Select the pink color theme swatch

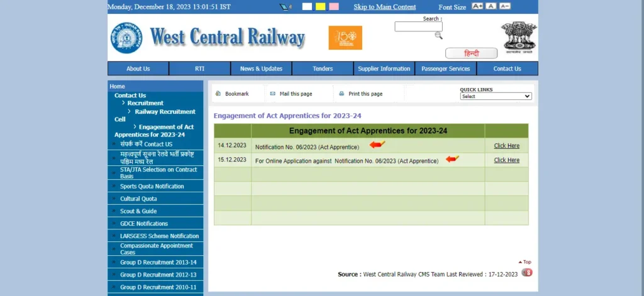click(334, 6)
